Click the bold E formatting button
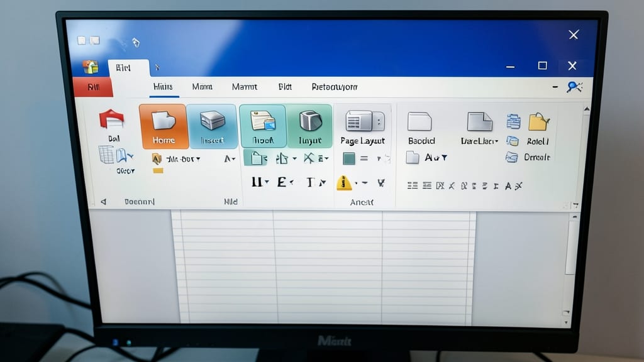The image size is (644, 362). click(282, 182)
